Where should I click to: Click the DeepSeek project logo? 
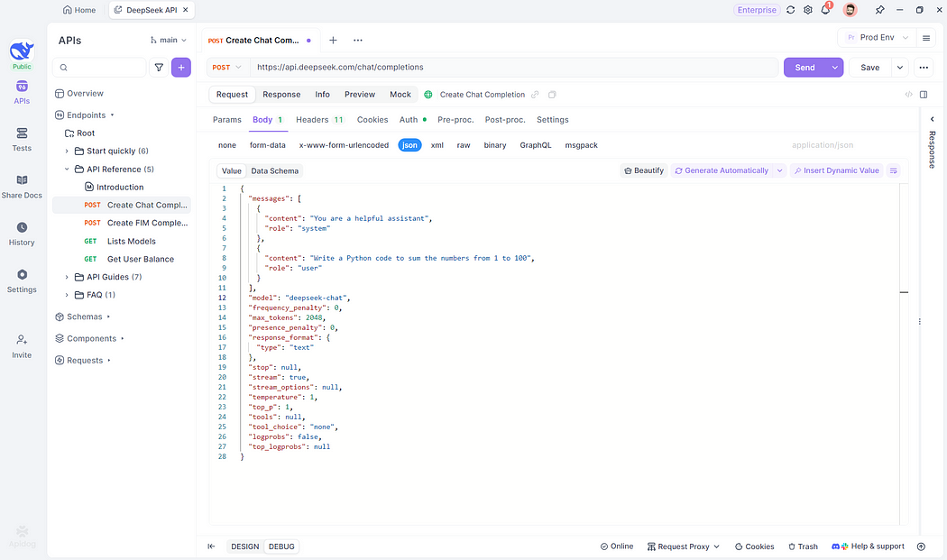(x=22, y=50)
